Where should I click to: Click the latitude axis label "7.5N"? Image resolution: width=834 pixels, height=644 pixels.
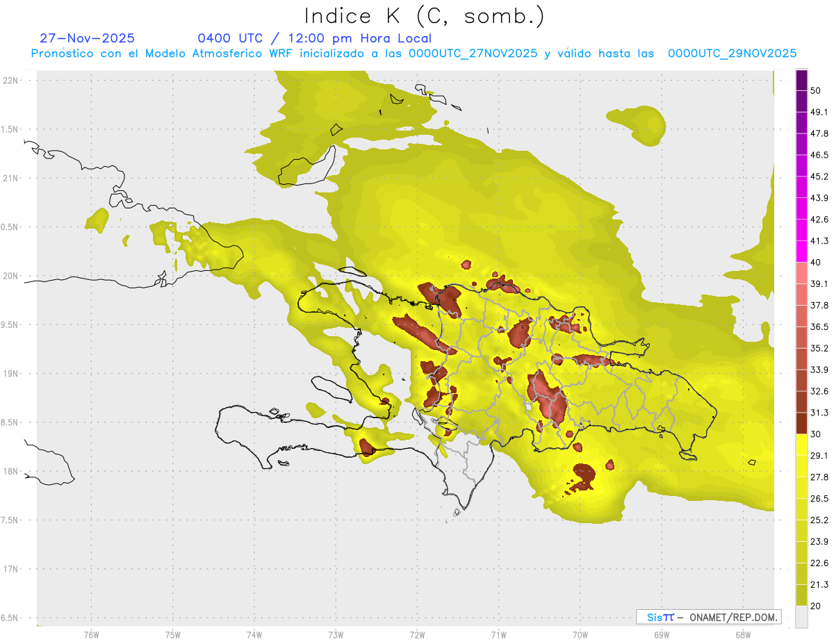coord(10,520)
